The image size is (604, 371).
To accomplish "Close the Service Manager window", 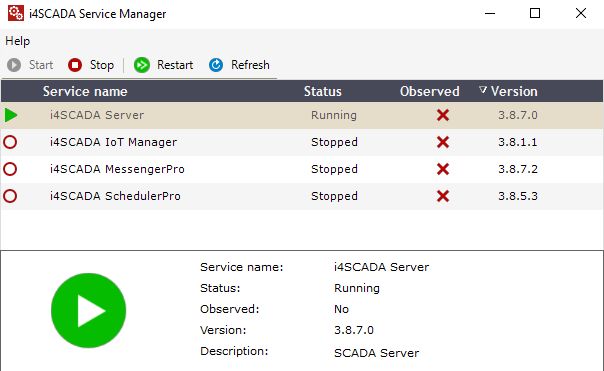I will pos(581,13).
